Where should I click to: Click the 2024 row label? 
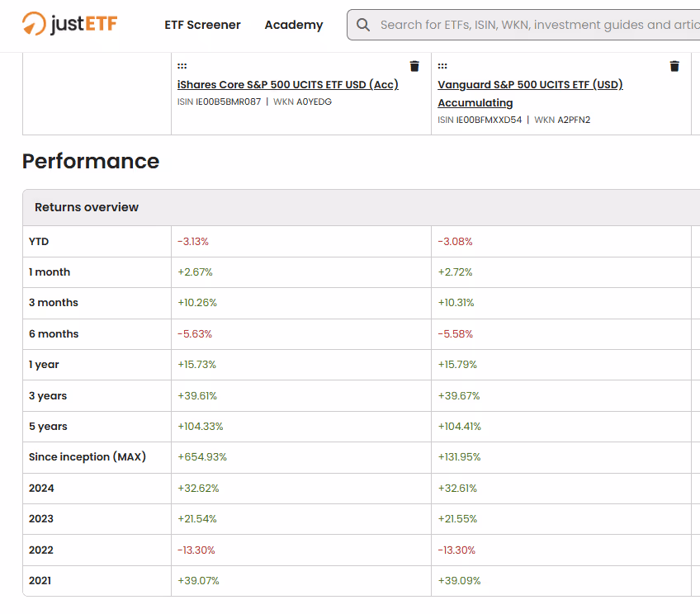click(x=41, y=489)
